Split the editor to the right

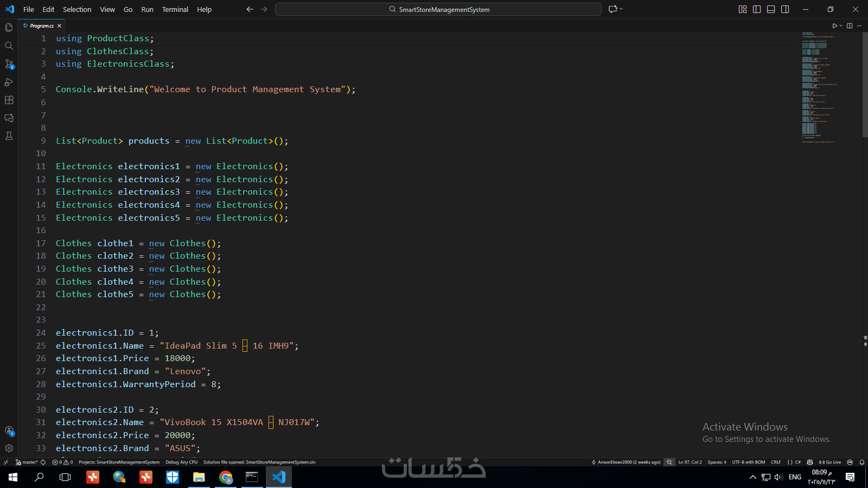click(x=850, y=25)
